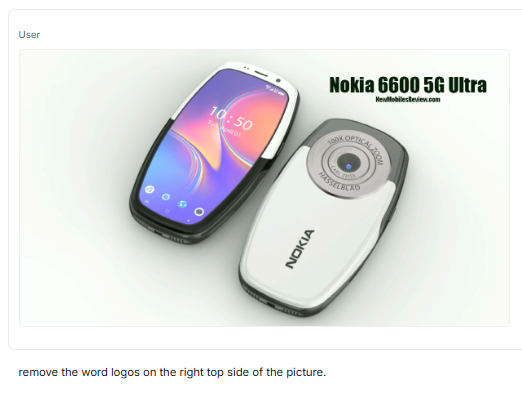Click the earpiece speaker slot on phone

point(262,73)
